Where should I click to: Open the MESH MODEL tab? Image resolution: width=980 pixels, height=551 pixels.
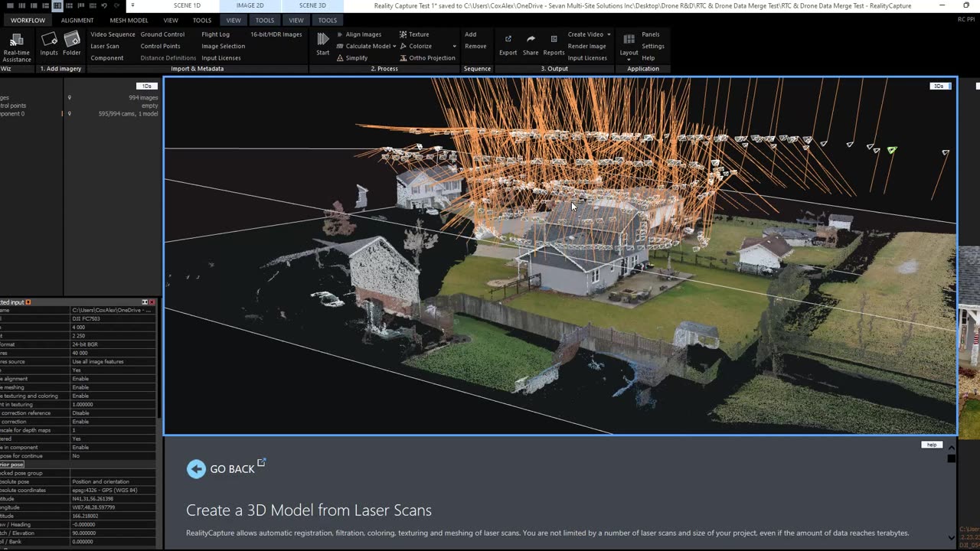[129, 20]
